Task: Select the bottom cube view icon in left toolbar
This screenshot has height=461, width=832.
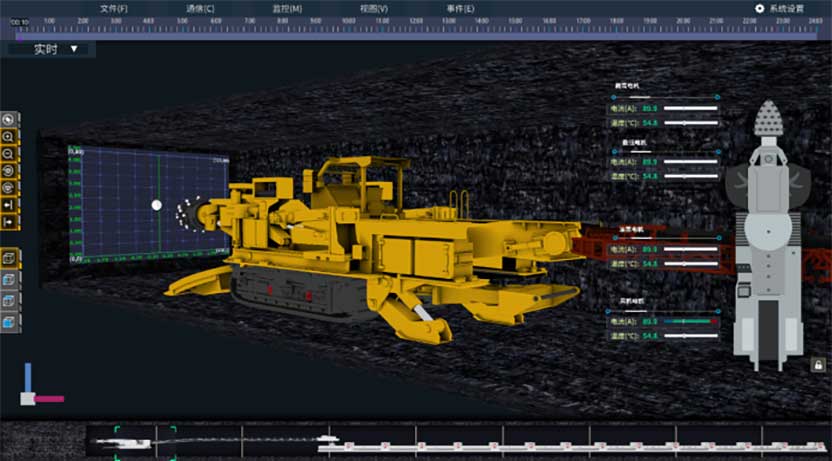Action: click(9, 322)
